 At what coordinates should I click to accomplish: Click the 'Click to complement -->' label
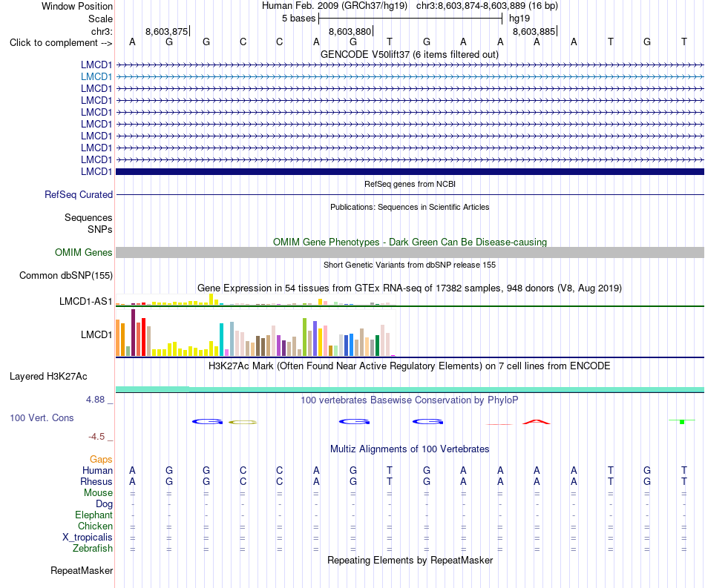[61, 43]
